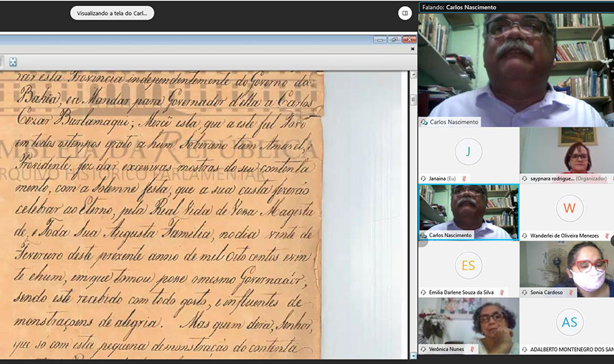
Task: Click Janaina's muted microphone icon
Action: [x=464, y=179]
